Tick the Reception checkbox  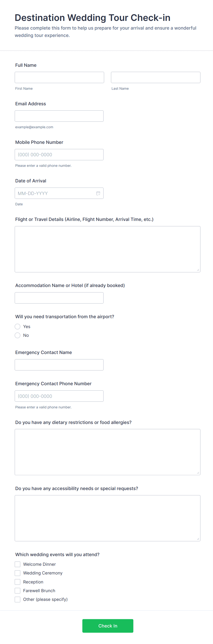(17, 582)
